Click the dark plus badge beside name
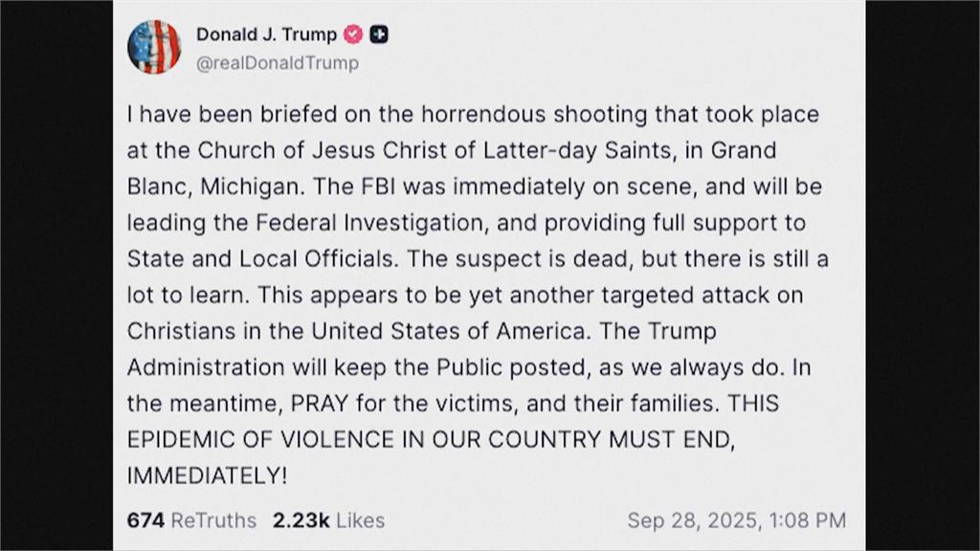Screen dimensions: 980x551 (x=379, y=34)
